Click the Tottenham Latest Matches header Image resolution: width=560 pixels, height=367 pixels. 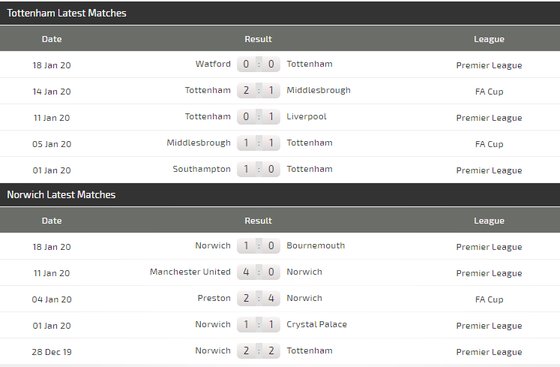point(66,13)
